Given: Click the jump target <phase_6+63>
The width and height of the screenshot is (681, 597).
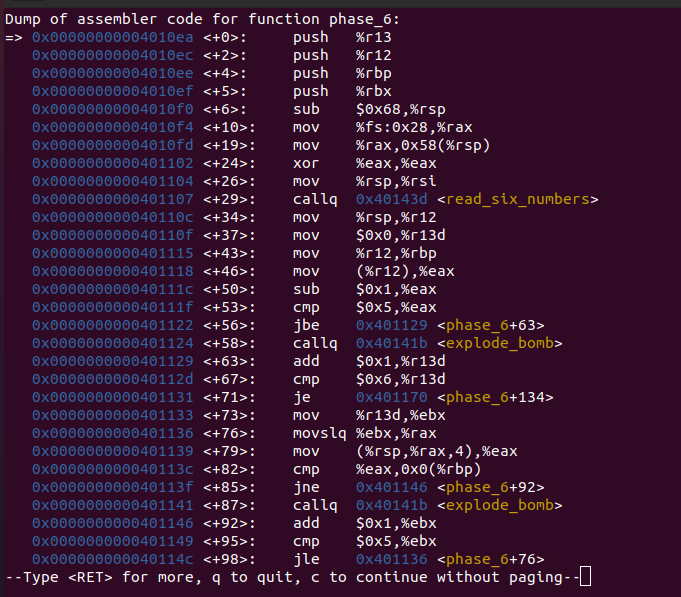Looking at the screenshot, I should point(491,326).
